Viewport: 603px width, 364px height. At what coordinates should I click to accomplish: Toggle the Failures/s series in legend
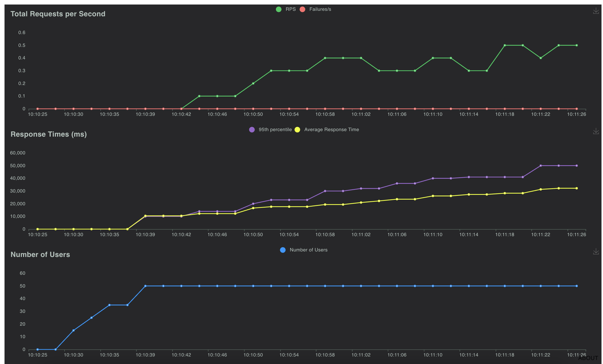click(x=315, y=9)
